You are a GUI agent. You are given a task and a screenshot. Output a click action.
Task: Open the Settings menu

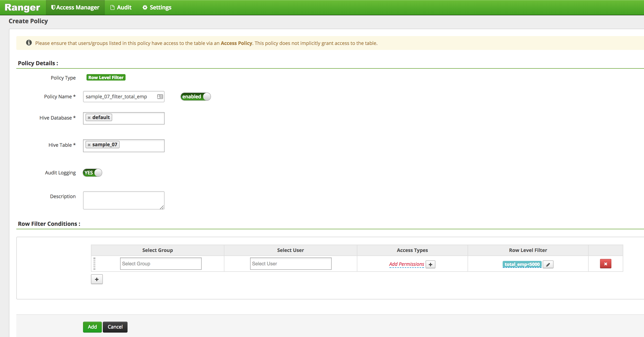pos(157,7)
